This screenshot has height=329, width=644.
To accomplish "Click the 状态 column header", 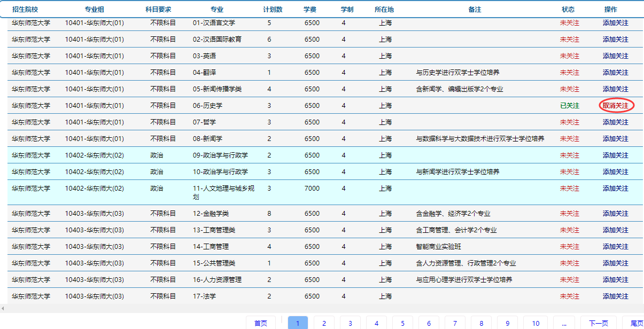I will point(568,10).
